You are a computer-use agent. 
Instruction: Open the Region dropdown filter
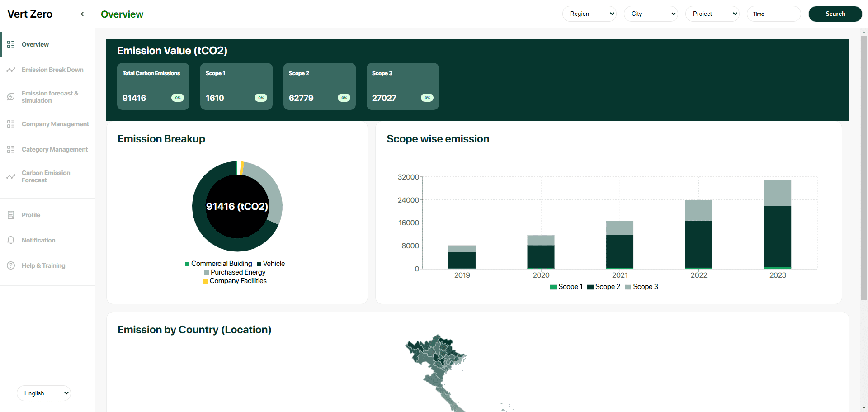click(x=589, y=14)
